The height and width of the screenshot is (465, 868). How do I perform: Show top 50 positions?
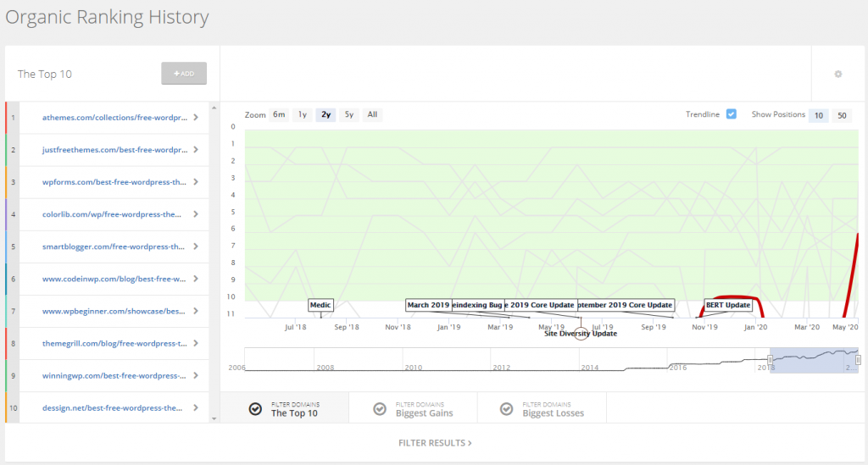click(x=842, y=115)
